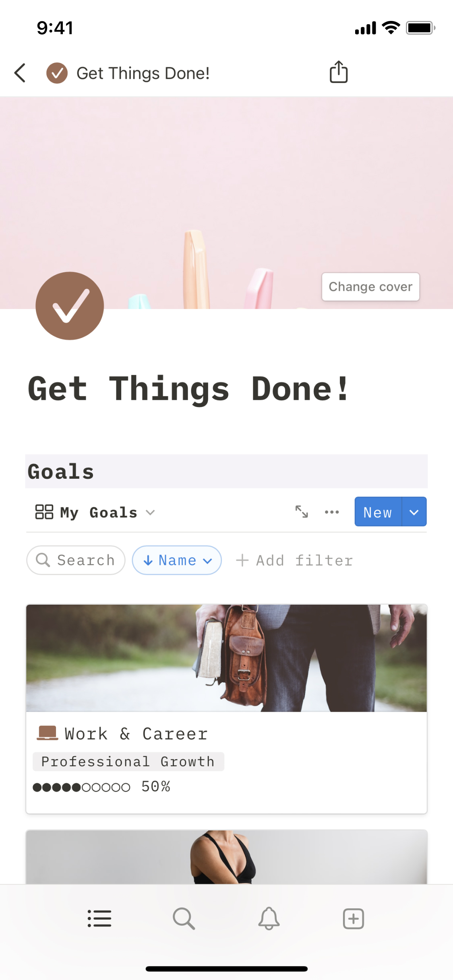This screenshot has width=453, height=980.
Task: Tap the small checkmark icon in header
Action: tap(57, 73)
